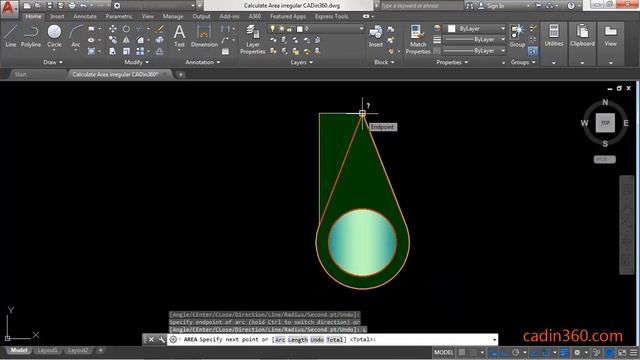The width and height of the screenshot is (640, 360).
Task: Toggle isolate objects in status bar
Action: point(597,352)
